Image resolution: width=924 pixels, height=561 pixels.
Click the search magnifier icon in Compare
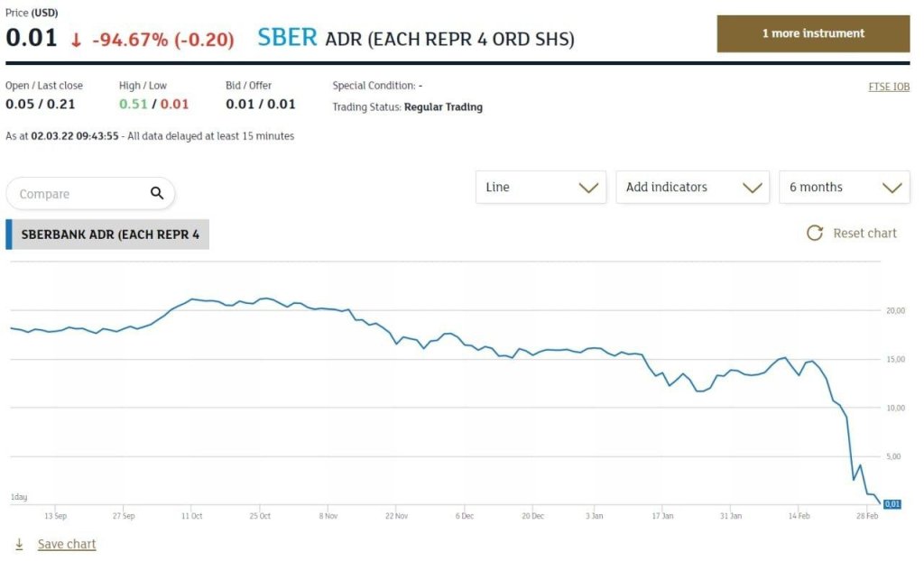157,193
